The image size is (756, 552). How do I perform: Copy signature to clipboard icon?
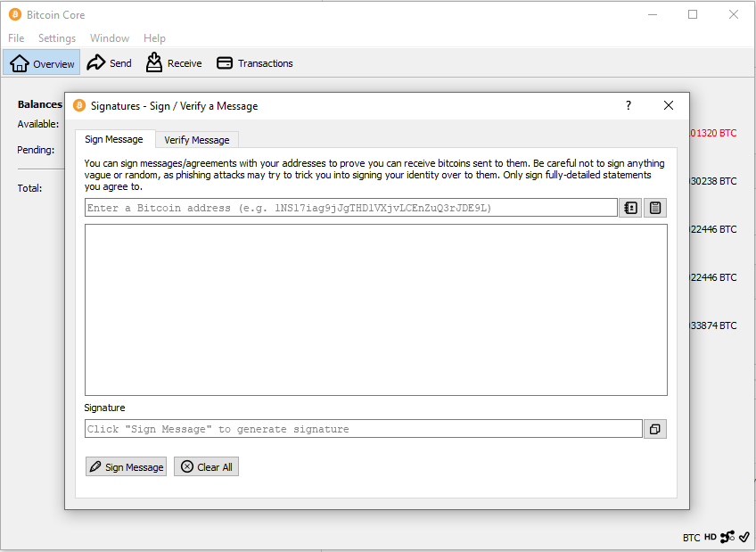[654, 429]
